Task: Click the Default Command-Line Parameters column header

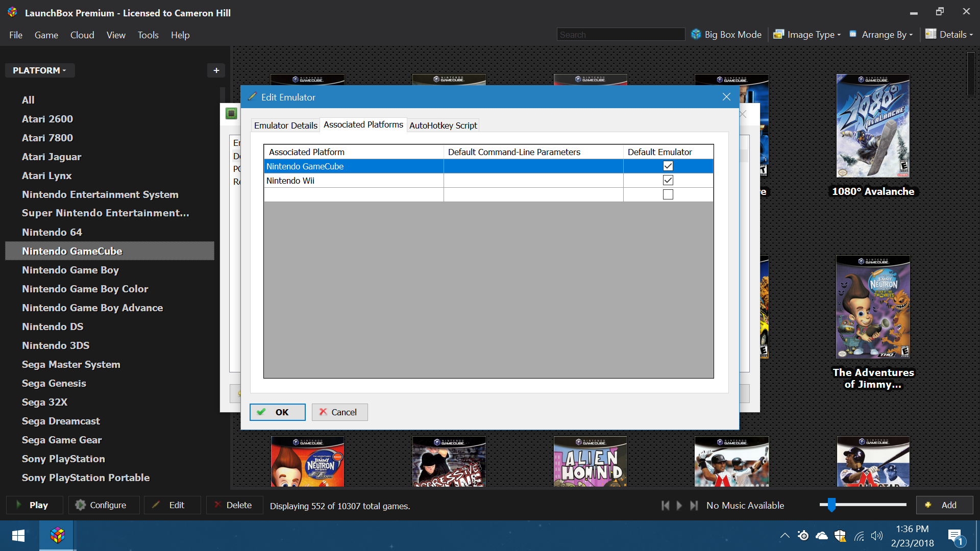Action: click(533, 152)
